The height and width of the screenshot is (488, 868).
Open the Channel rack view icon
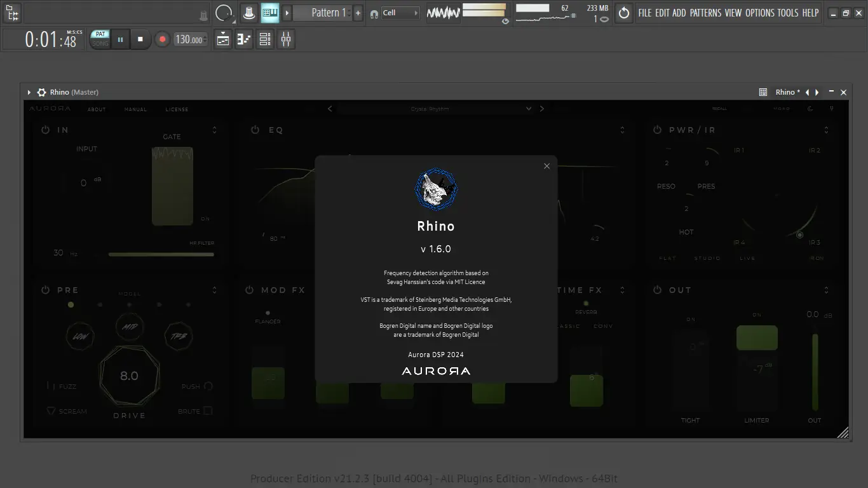tap(265, 39)
